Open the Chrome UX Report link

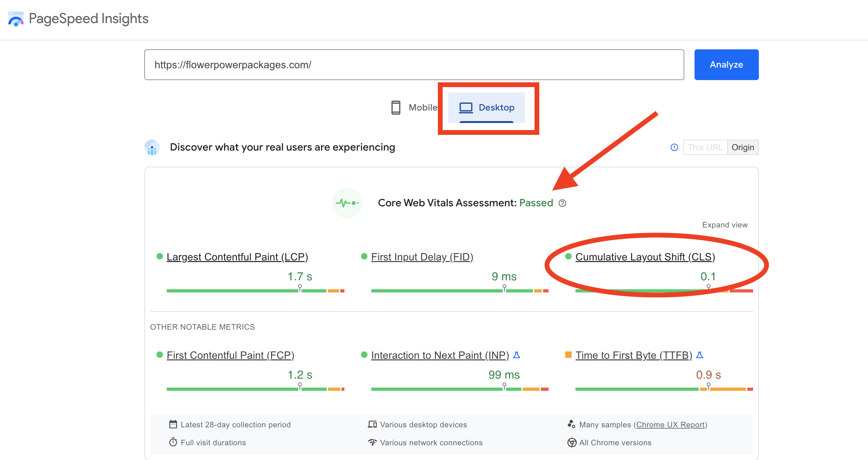670,424
